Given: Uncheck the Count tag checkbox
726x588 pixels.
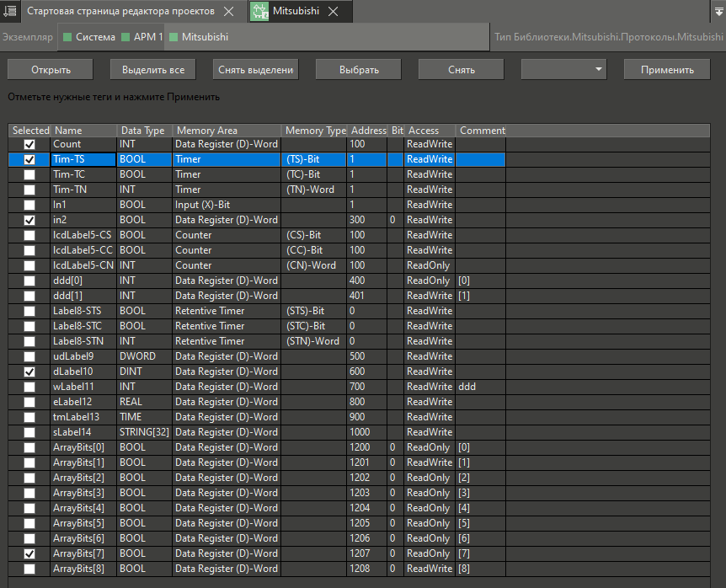Looking at the screenshot, I should tap(29, 145).
